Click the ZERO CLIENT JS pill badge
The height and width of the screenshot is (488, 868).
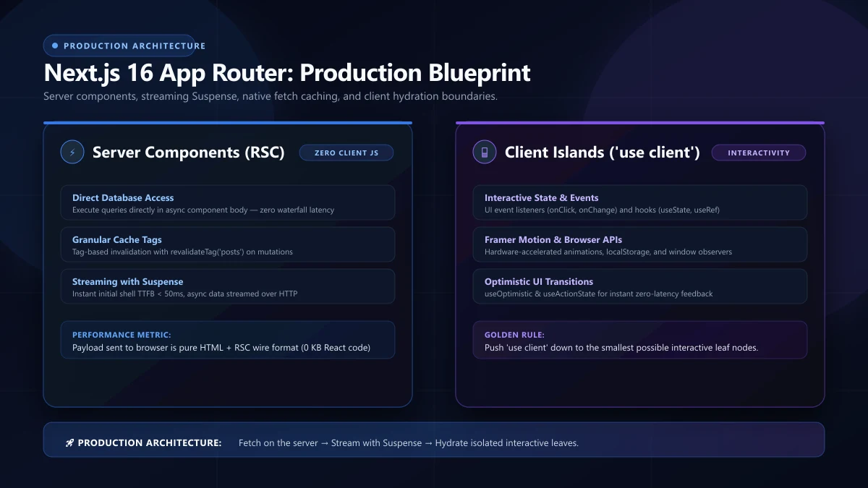click(346, 153)
